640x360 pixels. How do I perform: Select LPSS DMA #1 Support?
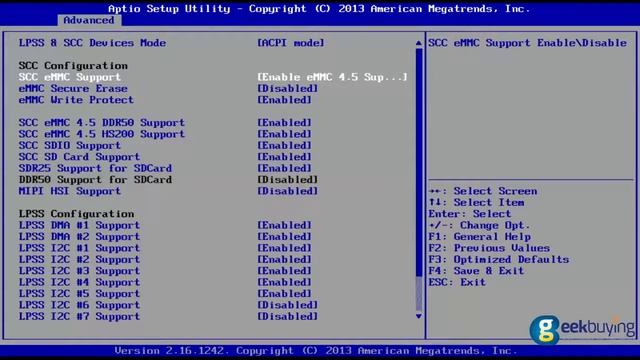tap(79, 226)
